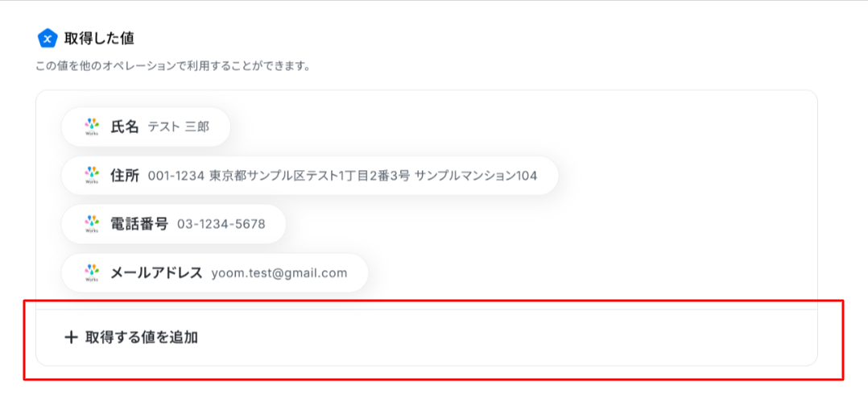The image size is (868, 407).
Task: Select the 住所 label
Action: [x=125, y=176]
